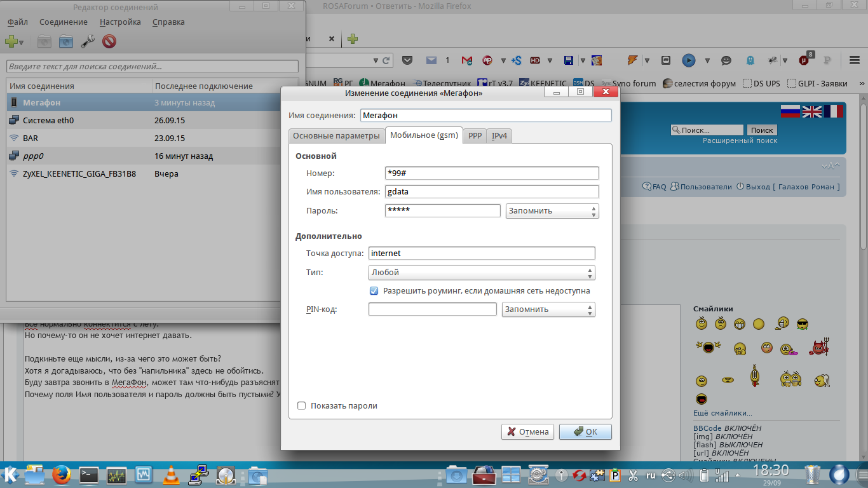This screenshot has width=868, height=488.
Task: Open the 'Соединение' menu
Action: point(64,22)
